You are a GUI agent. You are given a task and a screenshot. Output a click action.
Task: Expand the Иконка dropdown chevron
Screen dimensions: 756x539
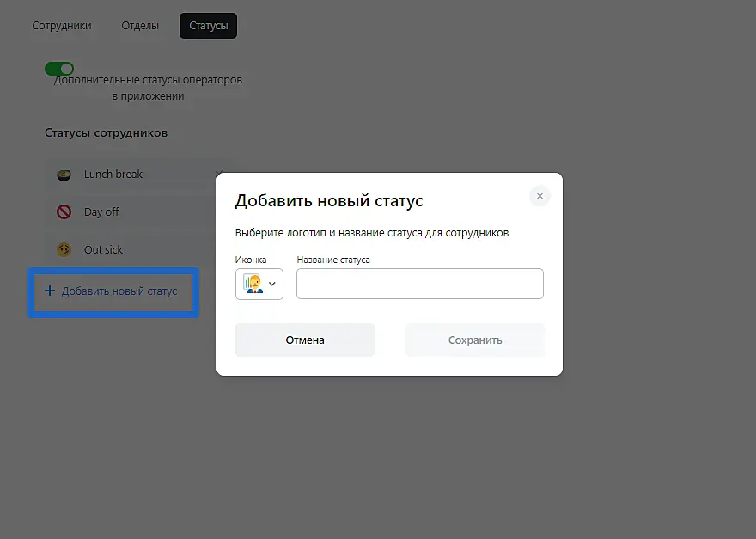(272, 284)
